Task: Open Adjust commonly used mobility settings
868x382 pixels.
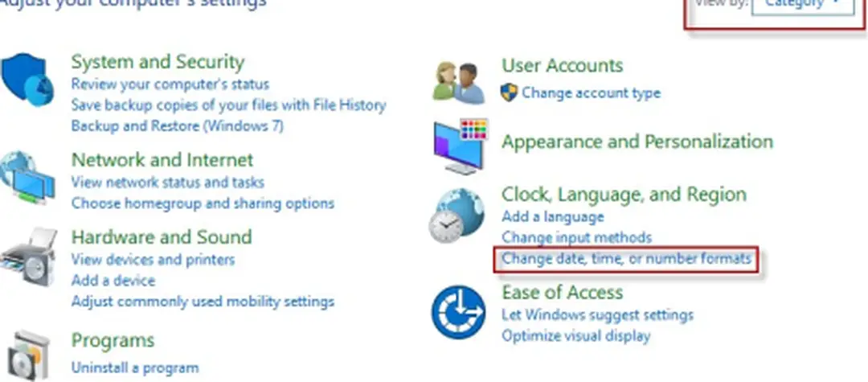Action: click(203, 302)
